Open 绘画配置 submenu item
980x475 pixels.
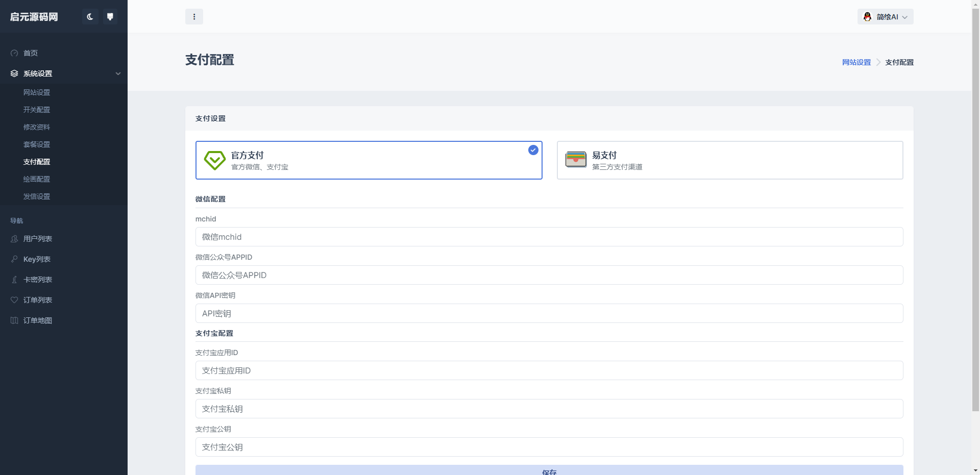(x=37, y=179)
